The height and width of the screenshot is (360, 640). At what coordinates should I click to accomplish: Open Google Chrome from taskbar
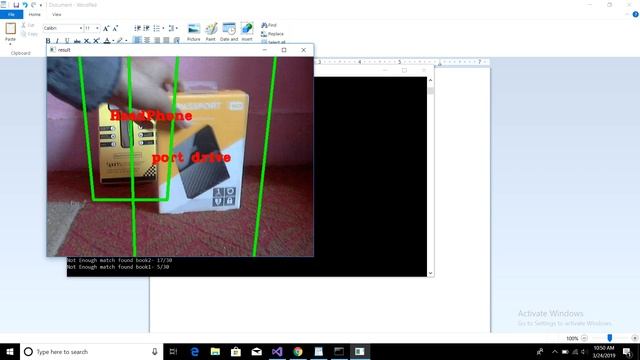tap(298, 351)
